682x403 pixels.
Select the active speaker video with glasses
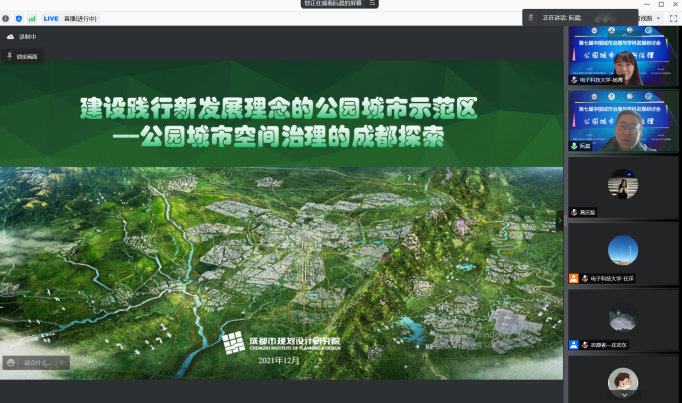point(622,120)
